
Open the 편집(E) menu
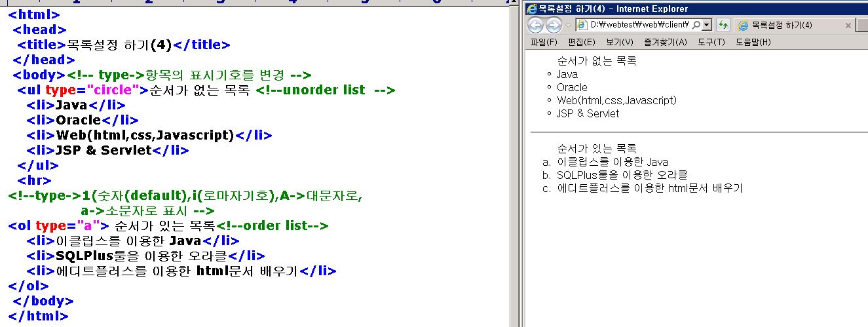coord(581,43)
